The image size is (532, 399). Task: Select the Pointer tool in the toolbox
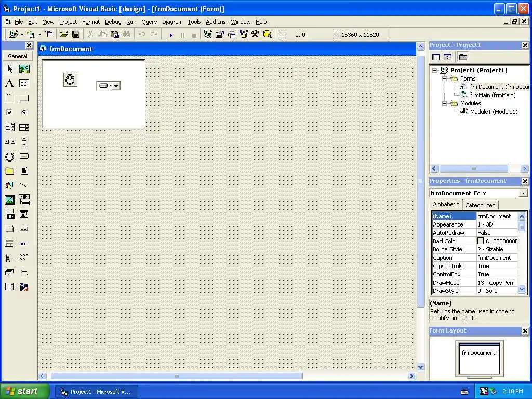click(x=10, y=69)
